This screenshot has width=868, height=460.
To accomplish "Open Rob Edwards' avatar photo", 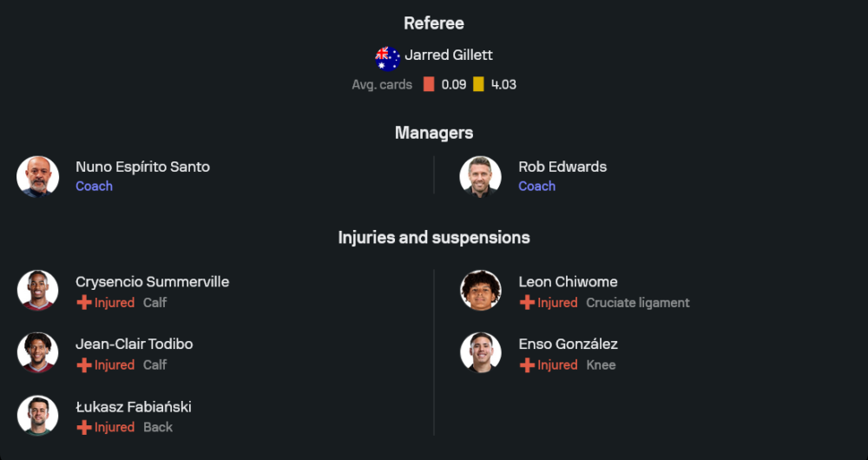I will click(480, 176).
